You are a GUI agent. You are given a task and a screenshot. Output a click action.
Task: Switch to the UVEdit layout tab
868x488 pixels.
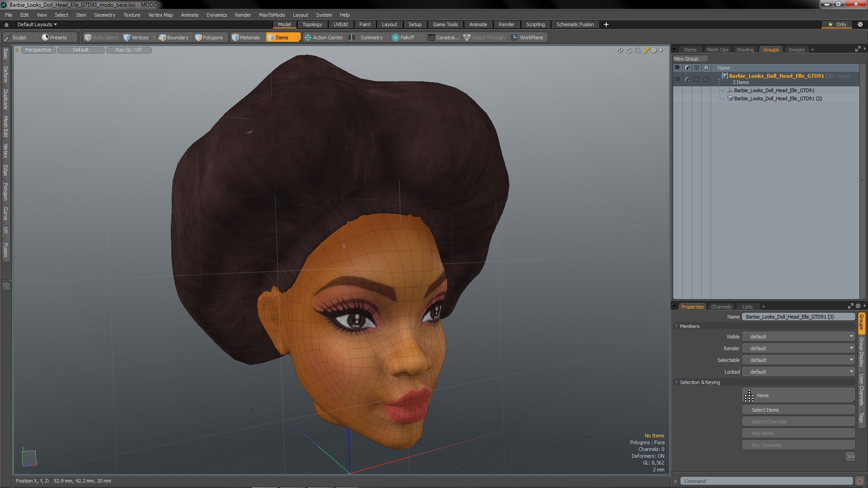coord(340,24)
